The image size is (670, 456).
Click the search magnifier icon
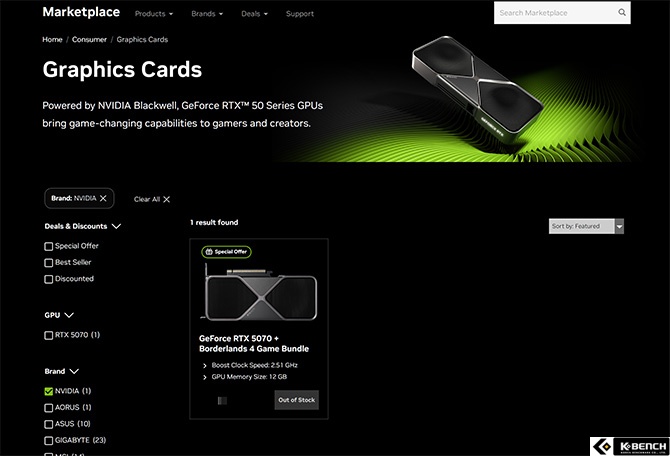click(622, 12)
